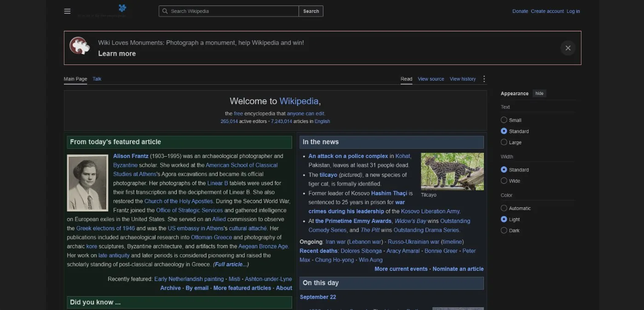Click Log in
644x310 pixels.
(573, 11)
